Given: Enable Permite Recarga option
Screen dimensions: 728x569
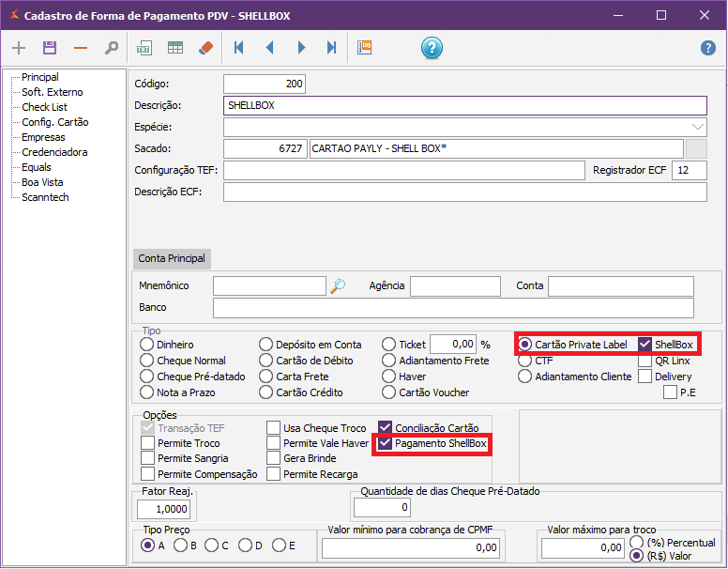Looking at the screenshot, I should pyautogui.click(x=273, y=474).
